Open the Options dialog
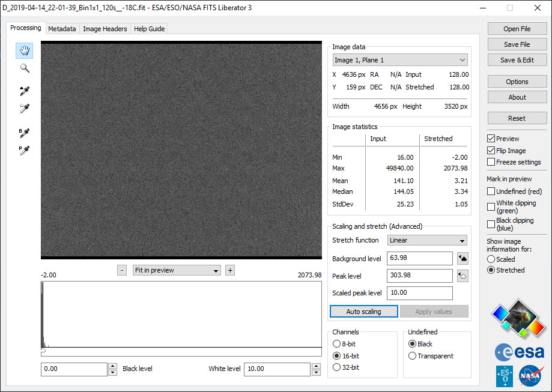The width and height of the screenshot is (552, 392). pos(517,82)
